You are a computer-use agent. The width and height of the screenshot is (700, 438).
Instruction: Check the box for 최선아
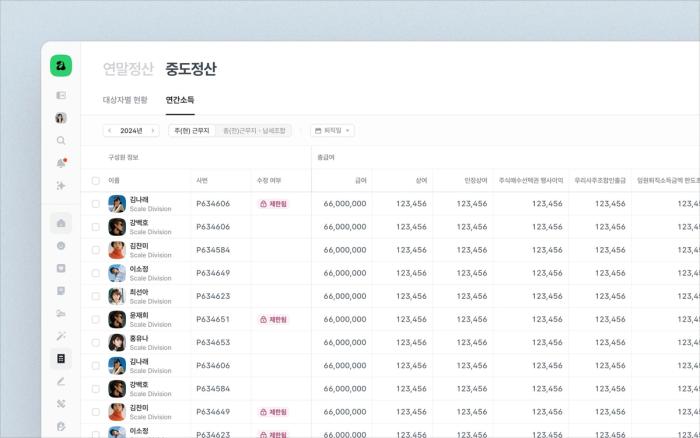coord(96,296)
